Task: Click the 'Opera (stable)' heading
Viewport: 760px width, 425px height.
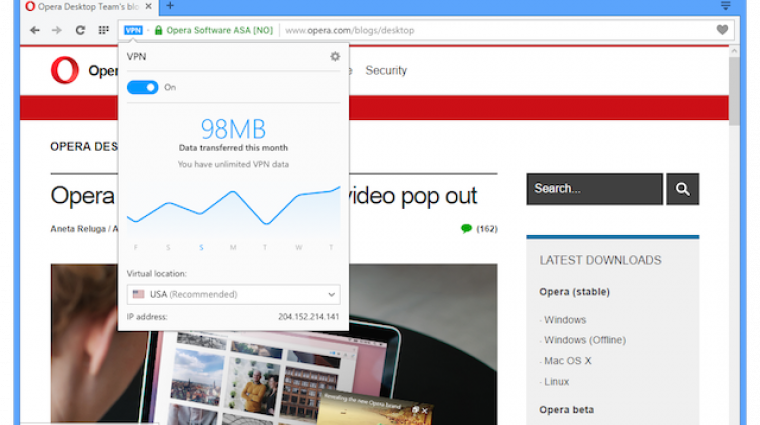Action: coord(574,292)
